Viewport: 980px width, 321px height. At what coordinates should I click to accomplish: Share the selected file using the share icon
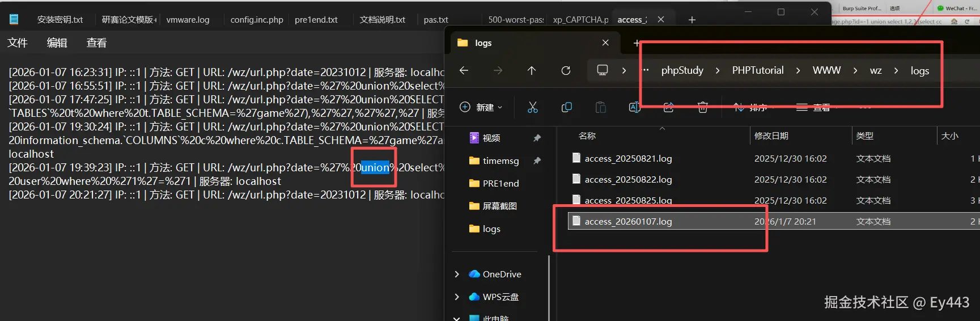(x=668, y=107)
